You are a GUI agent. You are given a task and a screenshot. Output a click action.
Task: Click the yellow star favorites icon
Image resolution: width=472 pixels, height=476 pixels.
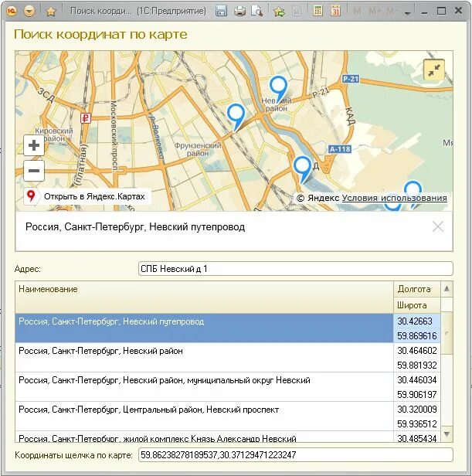click(x=51, y=12)
